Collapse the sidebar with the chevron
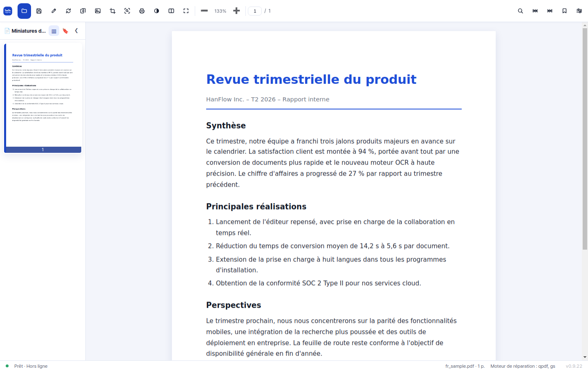The width and height of the screenshot is (588, 371). (76, 31)
